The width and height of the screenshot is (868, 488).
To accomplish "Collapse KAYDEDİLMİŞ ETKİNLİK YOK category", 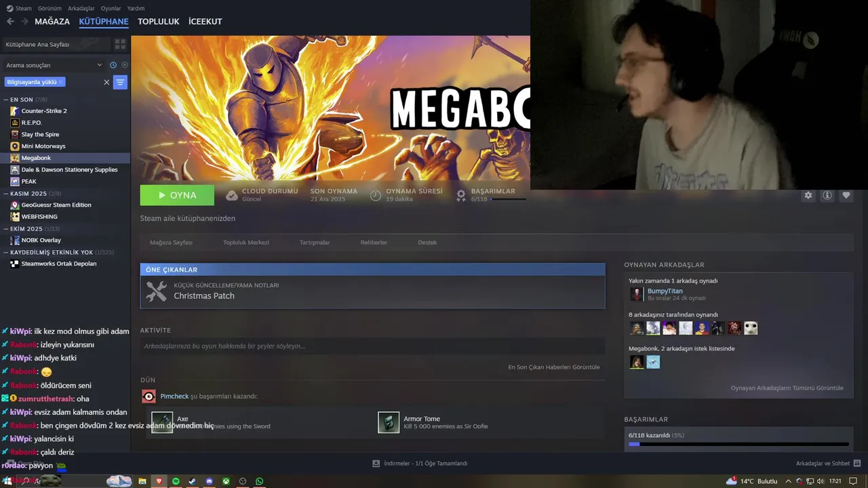I will (6, 252).
